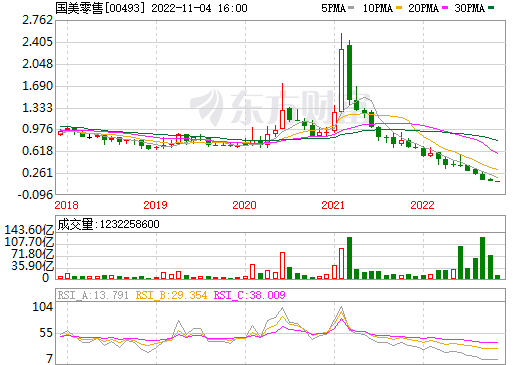Click the 0.261 price axis value
This screenshot has width=520, height=365.
(x=37, y=173)
